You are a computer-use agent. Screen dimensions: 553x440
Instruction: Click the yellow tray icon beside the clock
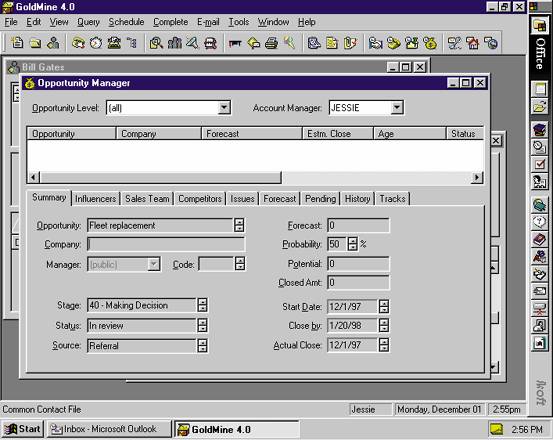497,429
